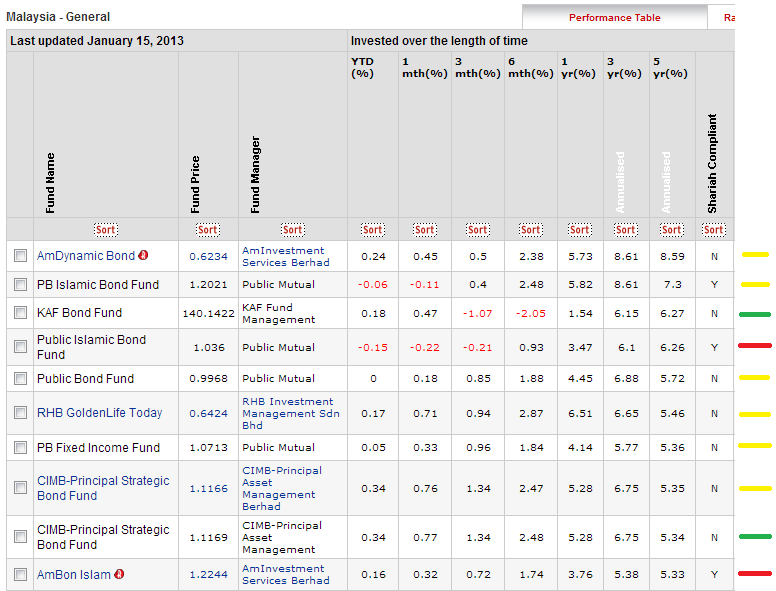Click the 8.59 five-year value for AmDynamic Bond
Image resolution: width=776 pixels, height=591 pixels.
pyautogui.click(x=672, y=256)
